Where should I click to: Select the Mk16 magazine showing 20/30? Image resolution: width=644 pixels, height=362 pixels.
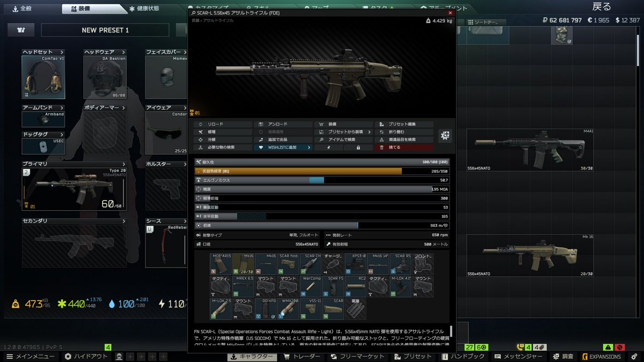243,264
